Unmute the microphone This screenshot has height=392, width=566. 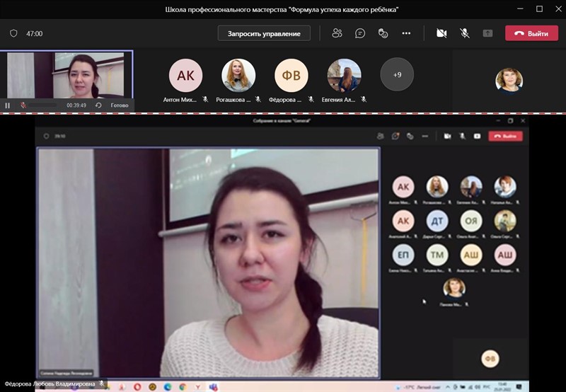point(465,33)
